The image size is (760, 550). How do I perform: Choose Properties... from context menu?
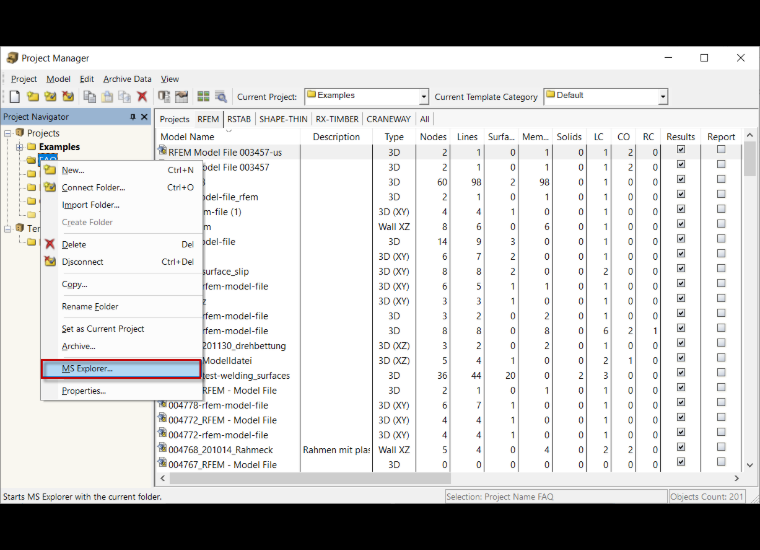pos(121,391)
